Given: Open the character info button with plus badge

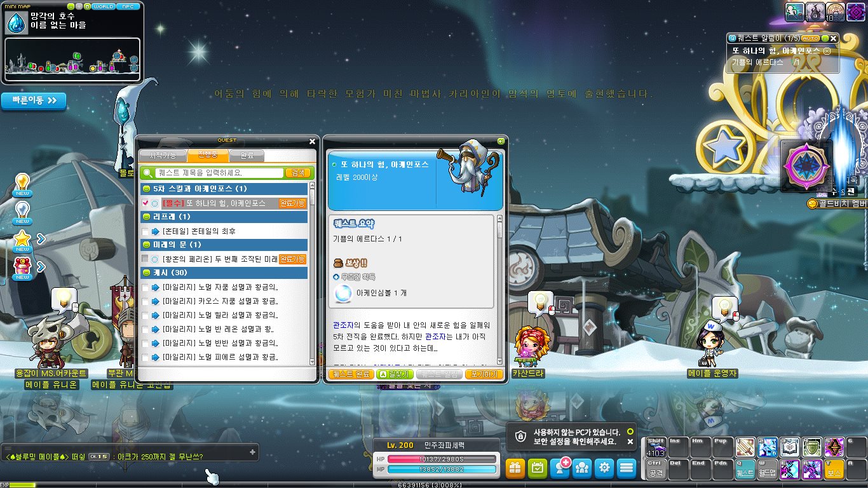Looking at the screenshot, I should [560, 468].
